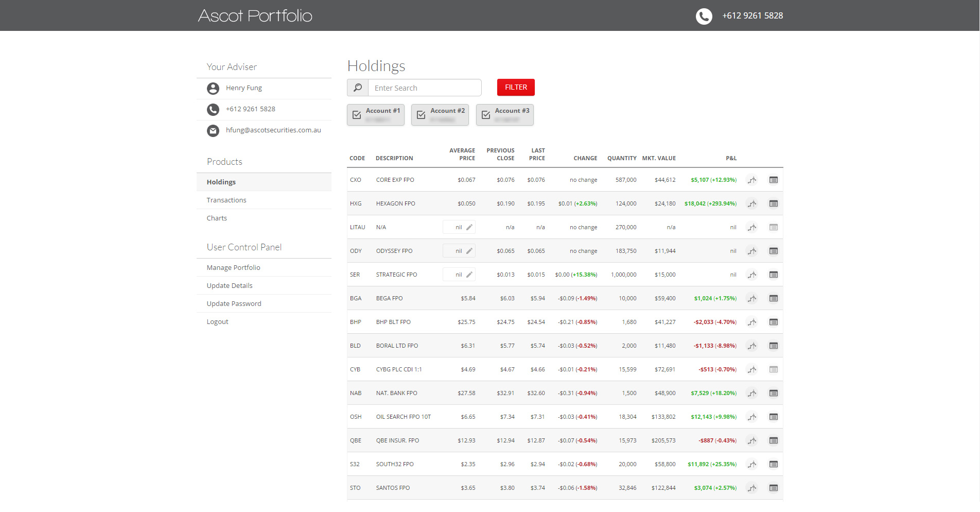The width and height of the screenshot is (980, 512).
Task: Click the adviser email address link
Action: [x=273, y=130]
